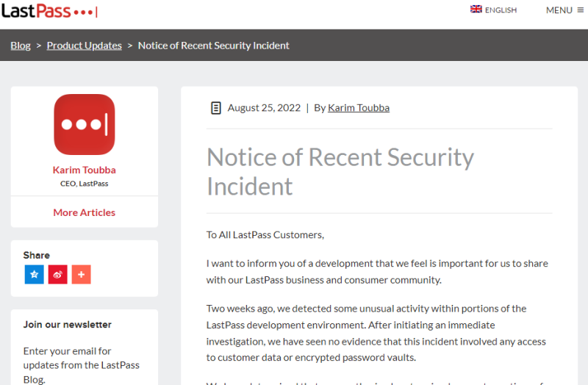Click the article document icon beside date
The height and width of the screenshot is (385, 588).
pyautogui.click(x=215, y=108)
